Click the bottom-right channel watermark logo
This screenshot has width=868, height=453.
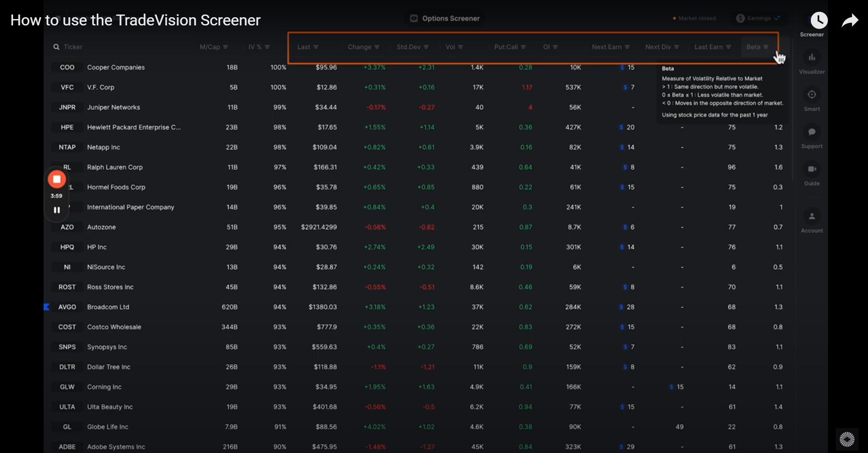(x=847, y=439)
